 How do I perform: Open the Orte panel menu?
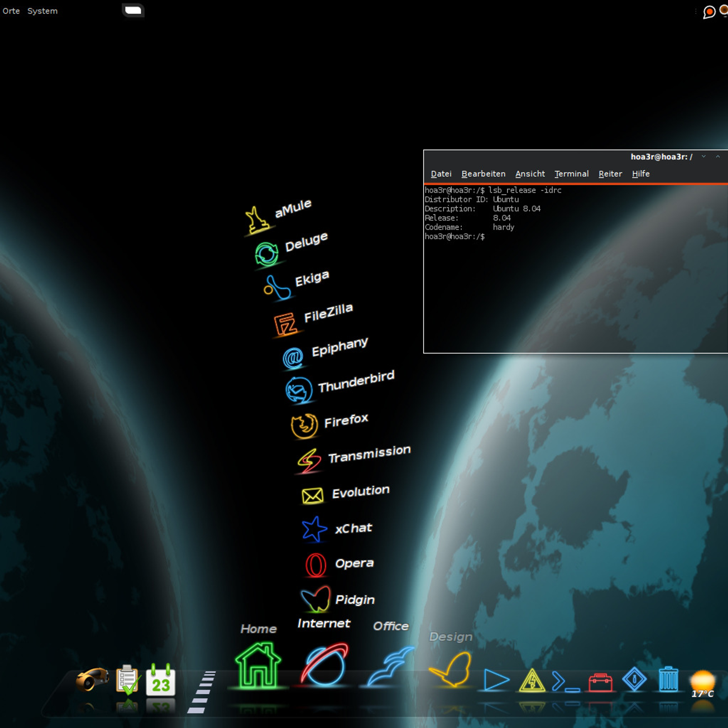point(11,11)
